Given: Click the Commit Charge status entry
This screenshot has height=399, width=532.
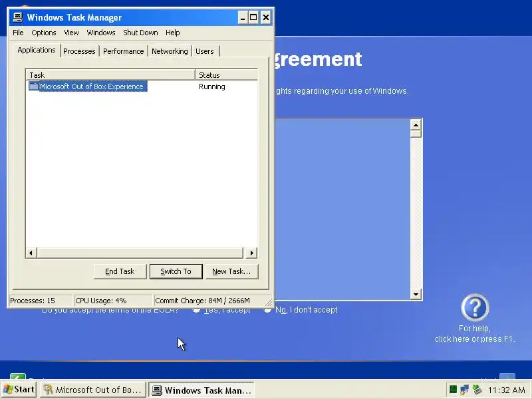Looking at the screenshot, I should (209, 301).
